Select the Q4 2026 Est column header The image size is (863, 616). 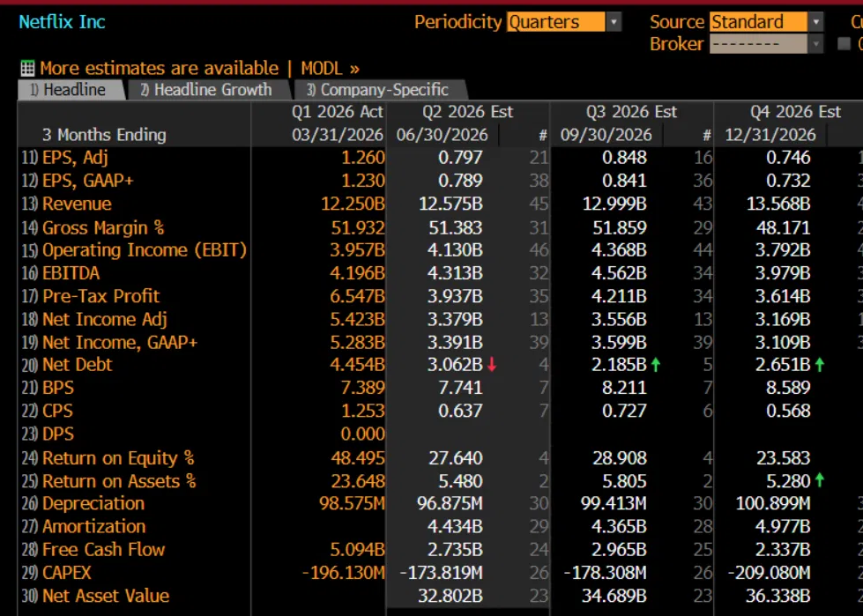click(x=796, y=112)
